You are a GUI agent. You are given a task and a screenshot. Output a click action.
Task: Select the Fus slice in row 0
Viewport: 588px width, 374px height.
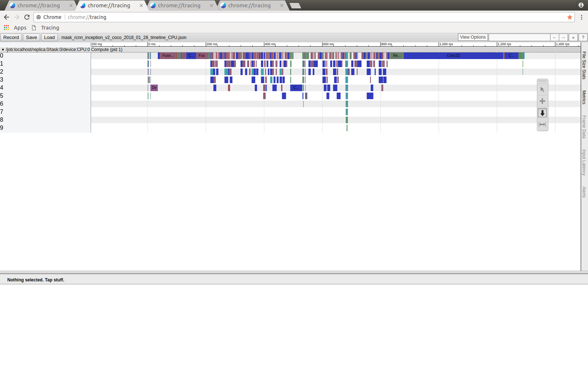(x=202, y=56)
